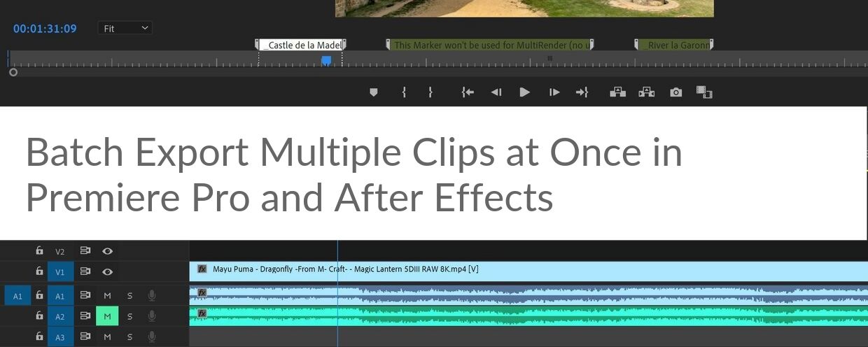Toggle the A2 track lock
This screenshot has height=347, width=868.
coord(39,316)
